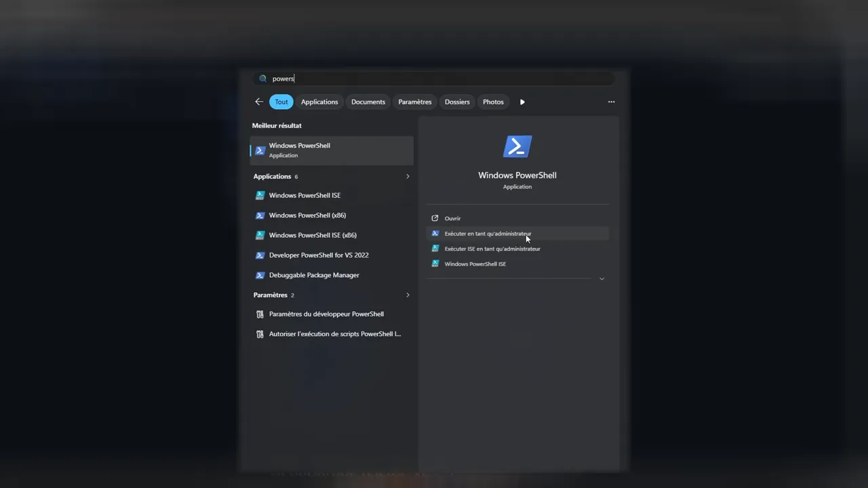Click Ouvrir to launch PowerShell
This screenshot has height=488, width=868.
(x=452, y=218)
